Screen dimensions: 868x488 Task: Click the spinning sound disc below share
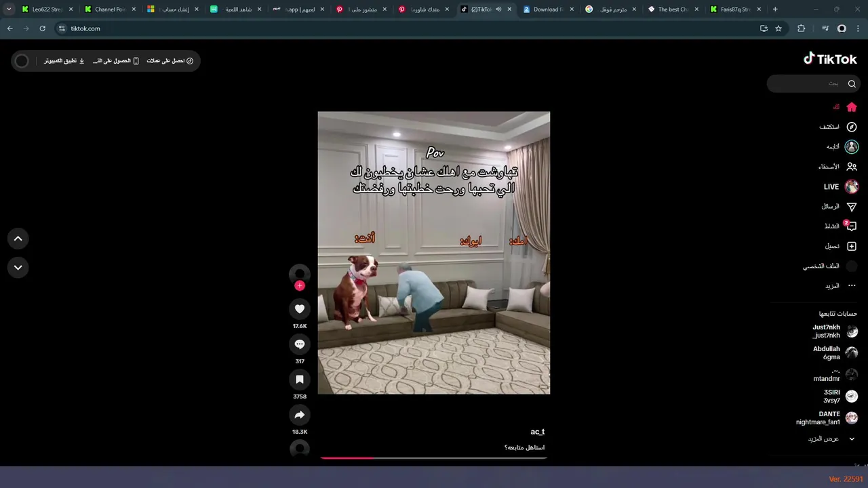tap(300, 449)
